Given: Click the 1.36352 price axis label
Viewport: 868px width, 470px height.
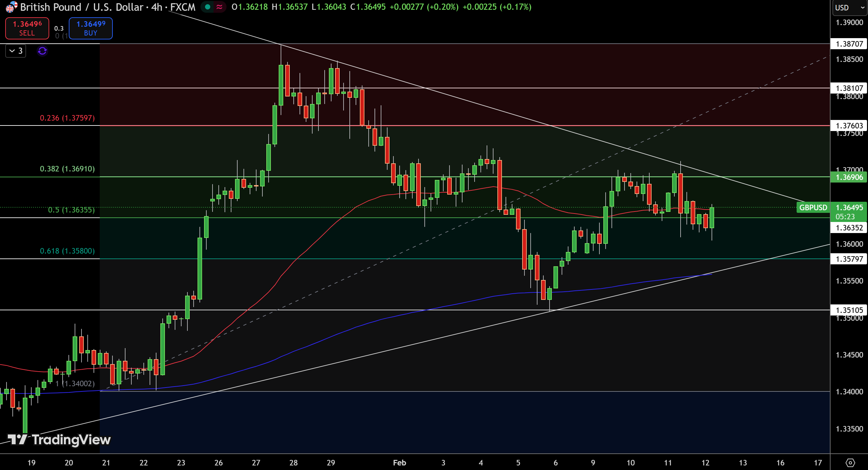Looking at the screenshot, I should 849,228.
